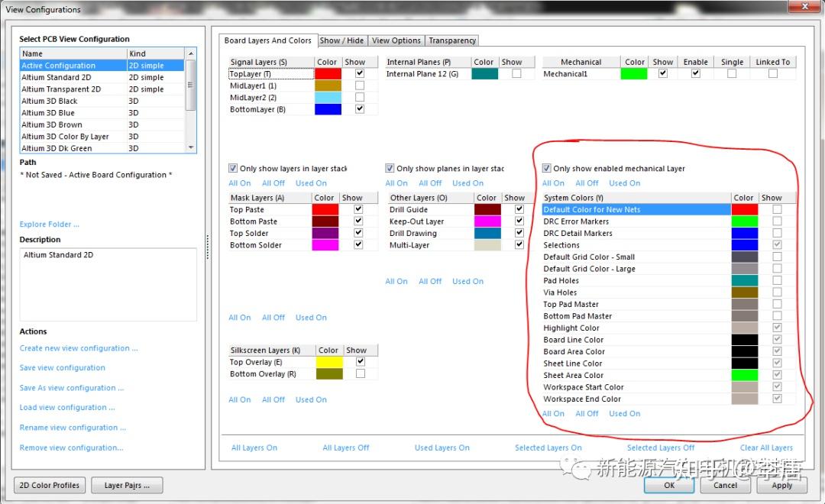Viewport: 825px width, 504px height.
Task: Open 2D Color Profiles
Action: (x=50, y=485)
